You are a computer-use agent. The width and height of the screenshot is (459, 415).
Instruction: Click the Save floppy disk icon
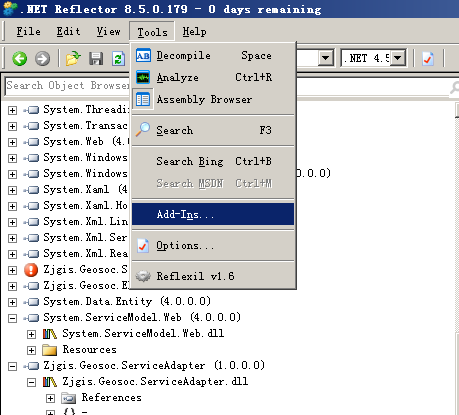[x=96, y=59]
